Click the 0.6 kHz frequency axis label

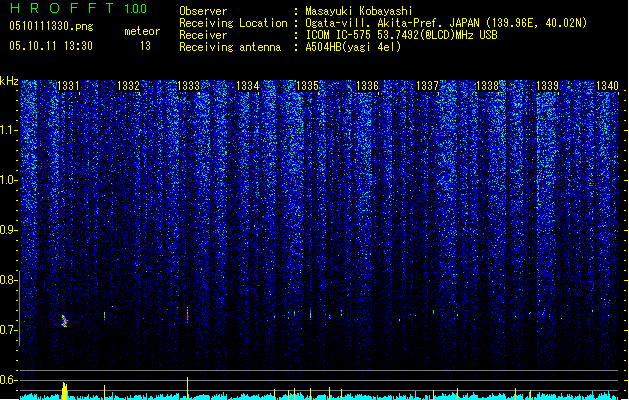point(7,380)
